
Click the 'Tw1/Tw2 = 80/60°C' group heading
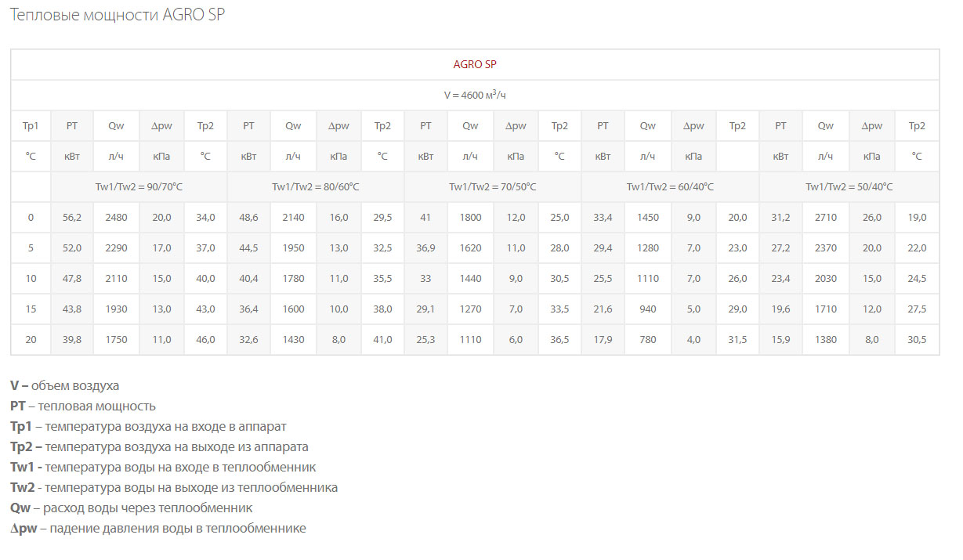point(316,186)
